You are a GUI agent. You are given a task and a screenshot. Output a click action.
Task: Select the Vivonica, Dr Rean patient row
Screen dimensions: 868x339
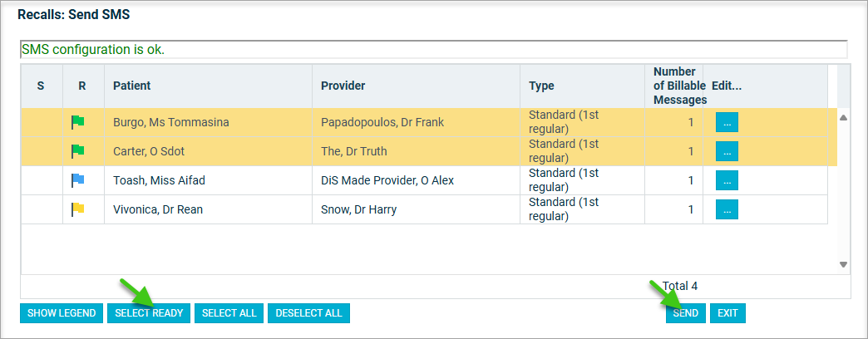[x=425, y=209]
